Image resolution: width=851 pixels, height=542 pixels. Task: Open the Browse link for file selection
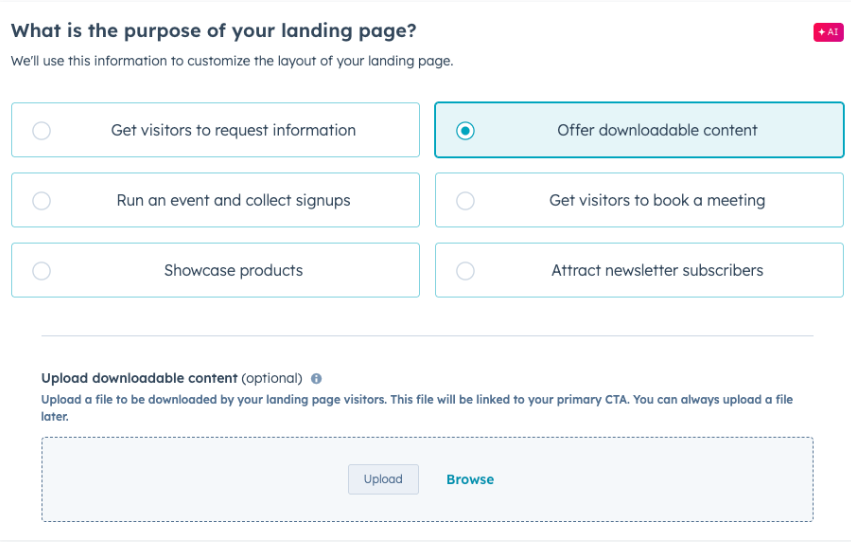tap(470, 480)
